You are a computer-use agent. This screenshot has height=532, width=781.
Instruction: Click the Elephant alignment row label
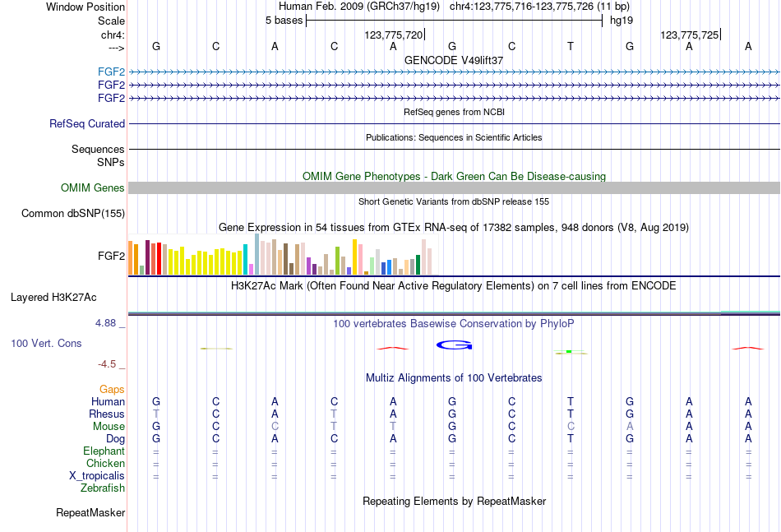(104, 451)
